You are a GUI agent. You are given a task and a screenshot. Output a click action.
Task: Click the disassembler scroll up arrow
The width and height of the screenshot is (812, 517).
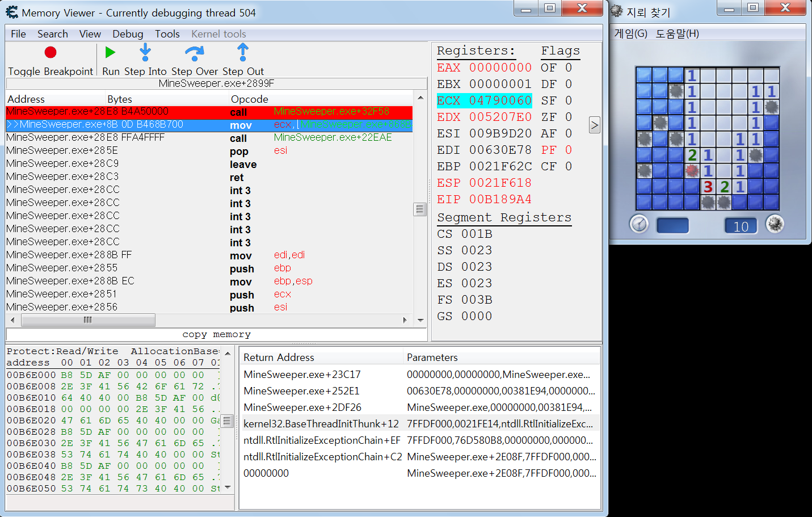[420, 98]
